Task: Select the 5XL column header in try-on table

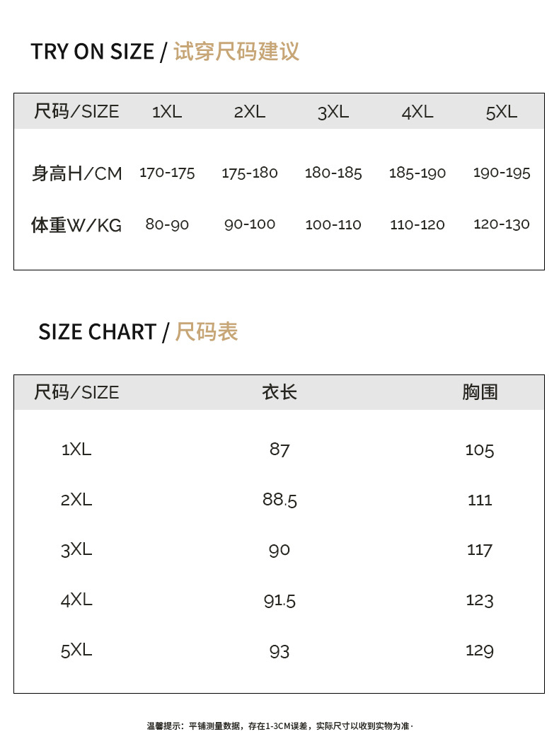Action: pyautogui.click(x=501, y=111)
